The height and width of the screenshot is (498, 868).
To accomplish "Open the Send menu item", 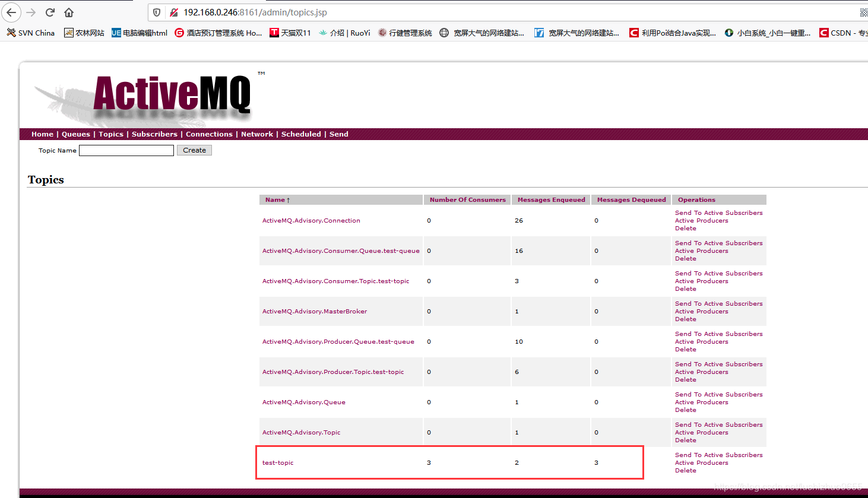I will (339, 134).
